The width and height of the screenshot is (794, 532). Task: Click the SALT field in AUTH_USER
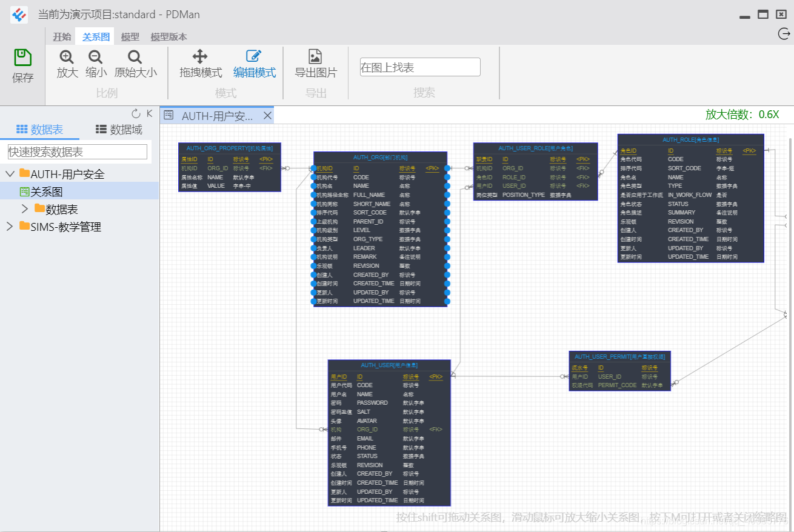tap(364, 412)
